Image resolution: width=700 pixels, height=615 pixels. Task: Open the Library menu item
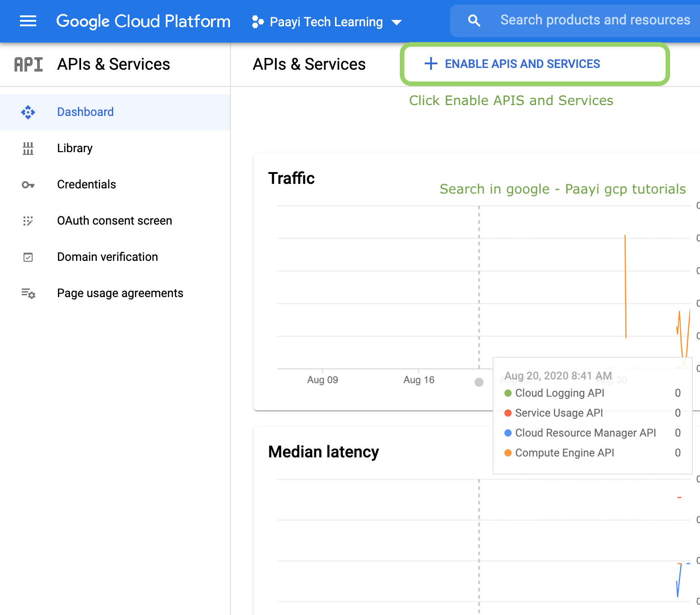(x=115, y=149)
